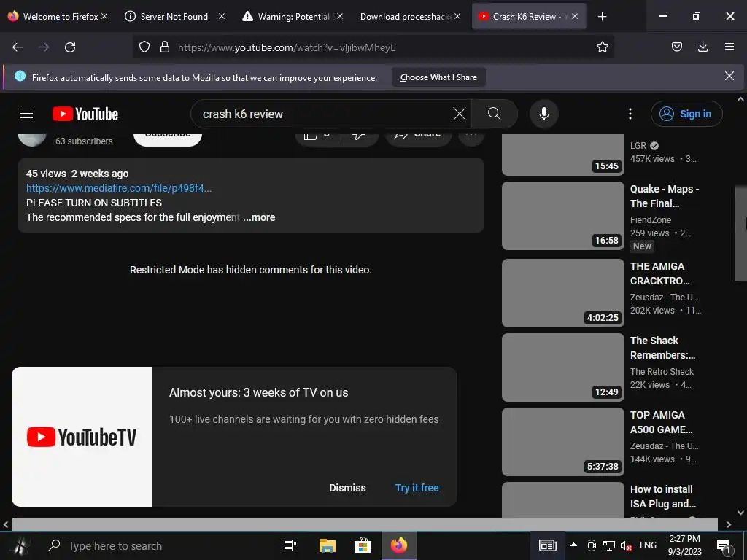Click The Retro Shack channel name
Image resolution: width=747 pixels, height=560 pixels.
pos(662,371)
